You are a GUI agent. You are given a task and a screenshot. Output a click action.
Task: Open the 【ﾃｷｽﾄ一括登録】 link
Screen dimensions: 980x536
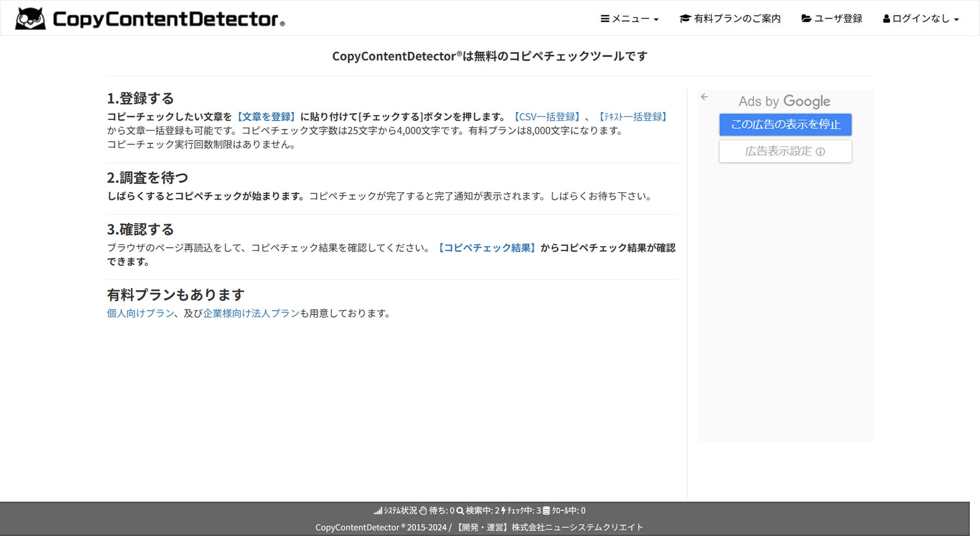633,117
